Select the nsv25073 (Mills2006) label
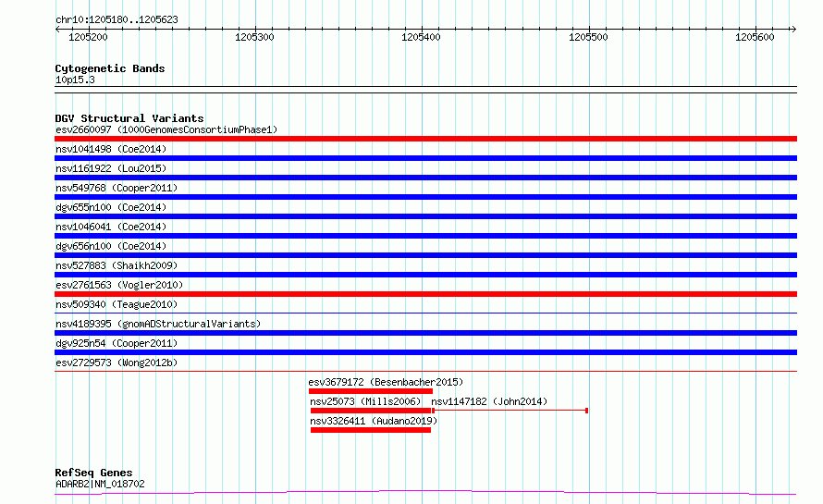823x504 pixels. tap(365, 401)
